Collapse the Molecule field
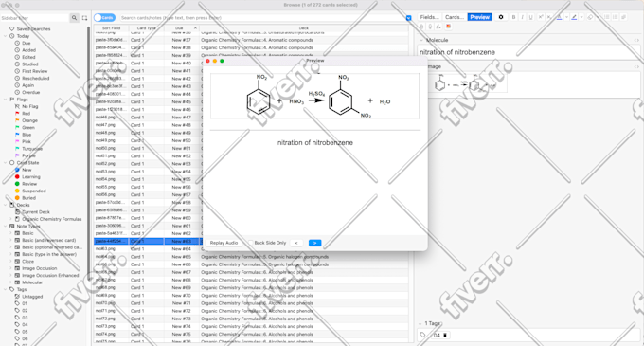The width and height of the screenshot is (644, 346). 421,40
